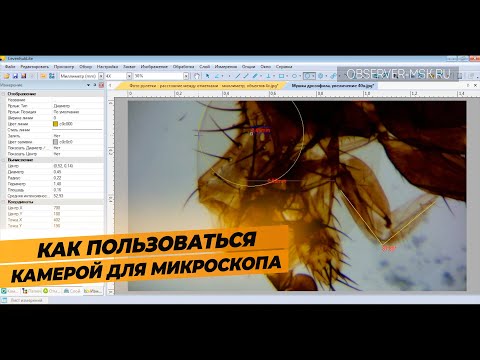The image size is (480, 360).
Task: Close the Измерение side panel
Action: 101,85
